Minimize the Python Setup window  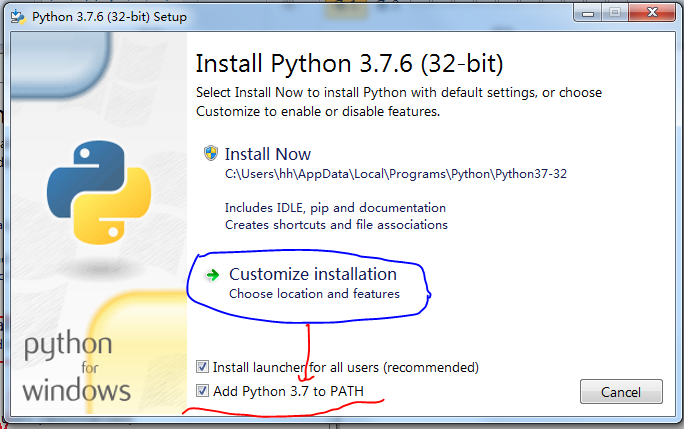pos(588,13)
